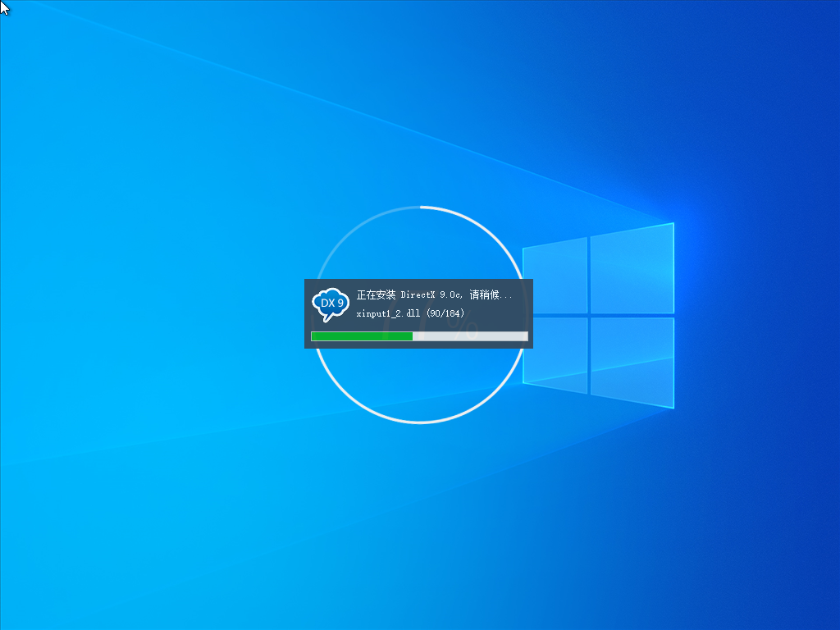Select the xinput1_2.dll (90/184) status text

pos(410,313)
